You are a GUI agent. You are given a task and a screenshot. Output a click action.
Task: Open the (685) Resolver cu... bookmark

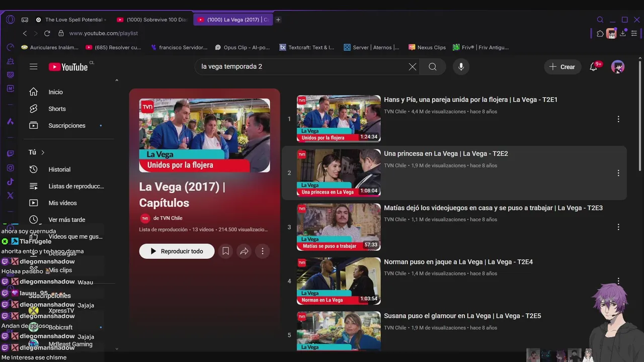tap(114, 47)
